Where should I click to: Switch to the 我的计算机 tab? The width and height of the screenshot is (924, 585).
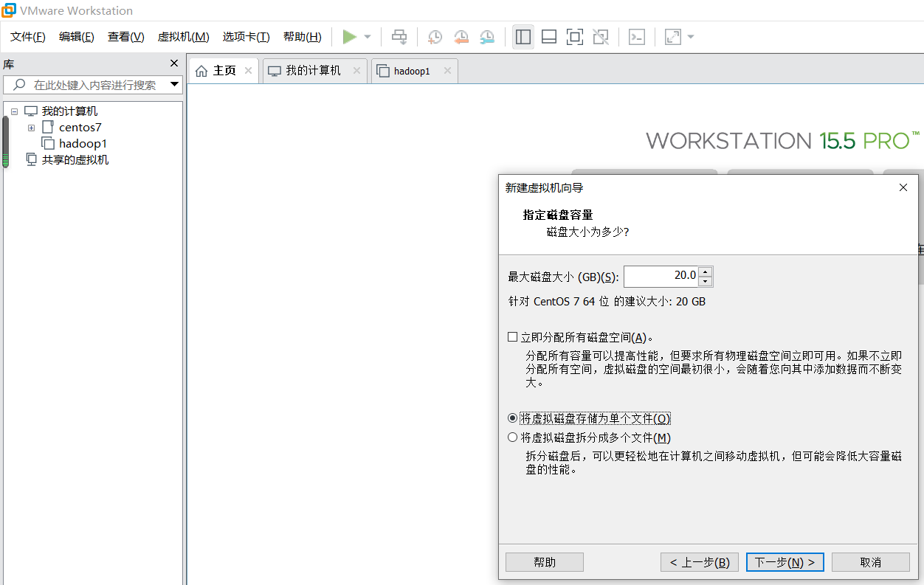pos(314,71)
